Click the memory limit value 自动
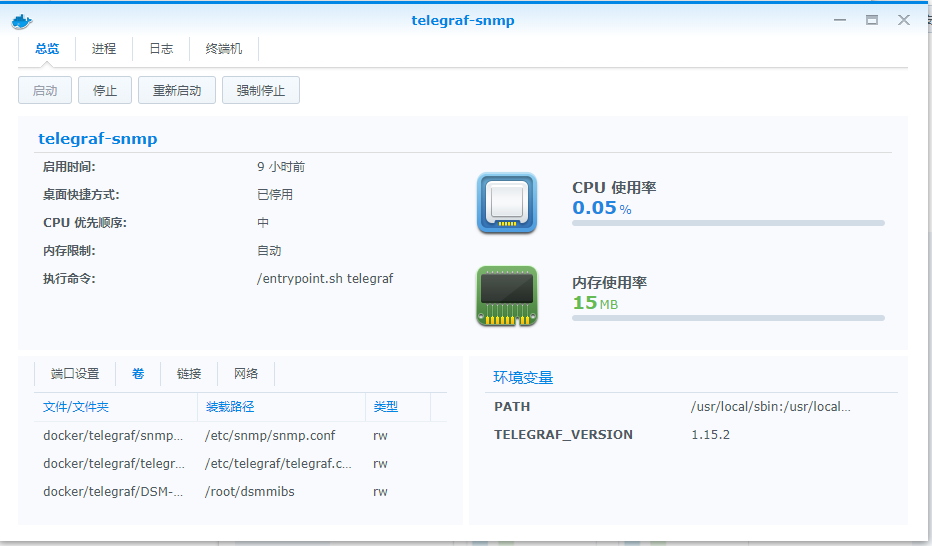This screenshot has width=932, height=546. [x=269, y=251]
